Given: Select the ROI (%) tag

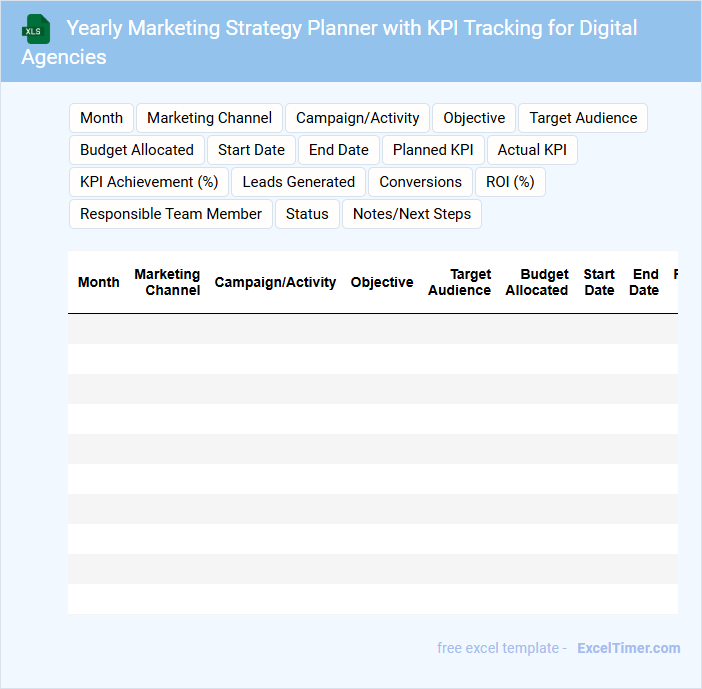Looking at the screenshot, I should (x=510, y=182).
